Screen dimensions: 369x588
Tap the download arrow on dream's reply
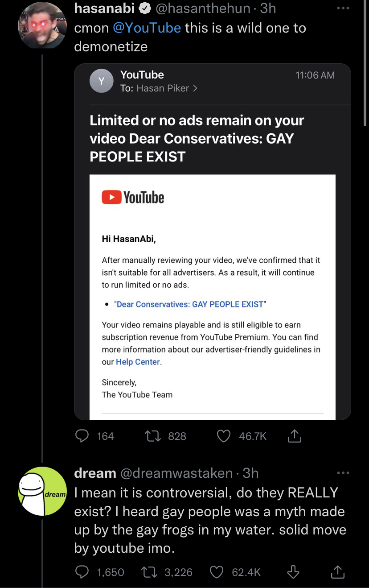(293, 572)
